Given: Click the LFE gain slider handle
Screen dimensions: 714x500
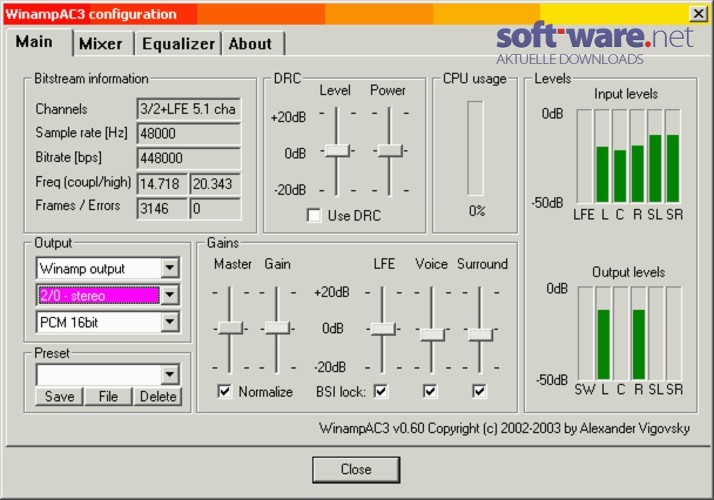Looking at the screenshot, I should click(x=382, y=328).
